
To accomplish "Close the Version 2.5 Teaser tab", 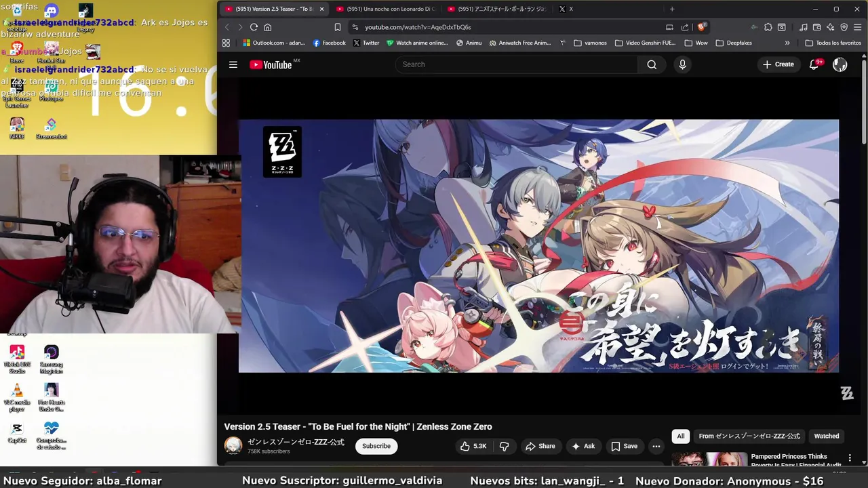I will click(321, 9).
